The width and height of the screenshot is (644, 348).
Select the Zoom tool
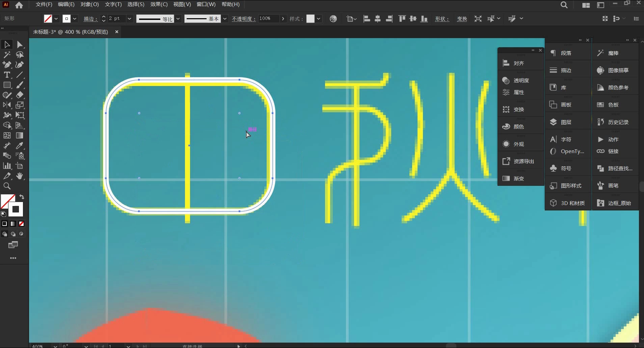coord(7,186)
